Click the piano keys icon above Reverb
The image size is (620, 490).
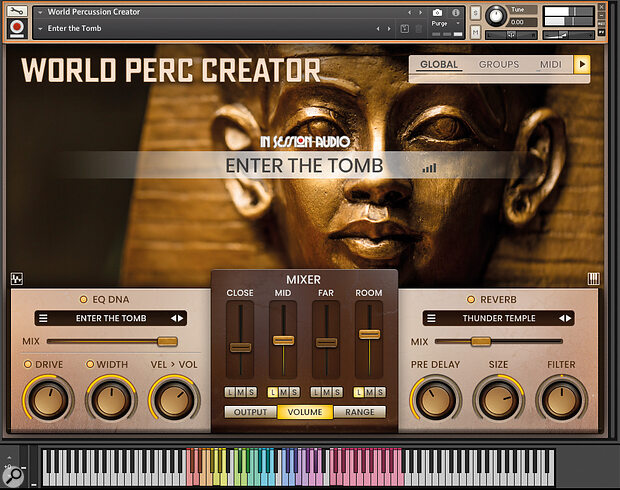coord(594,279)
